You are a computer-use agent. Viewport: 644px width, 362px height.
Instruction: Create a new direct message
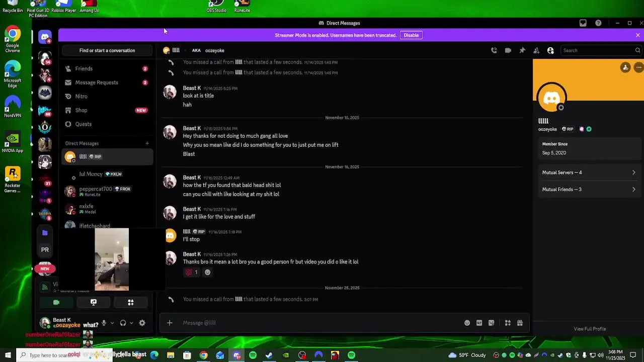[147, 143]
